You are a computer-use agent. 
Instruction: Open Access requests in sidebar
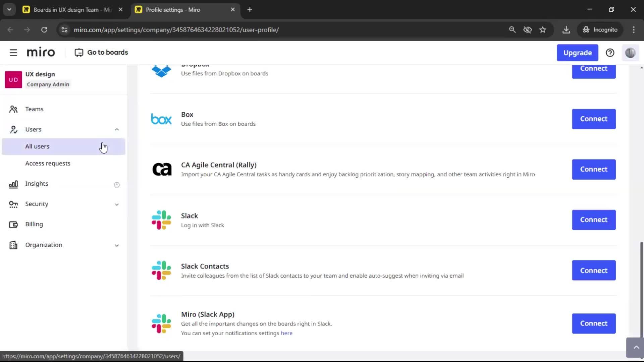(63, 164)
